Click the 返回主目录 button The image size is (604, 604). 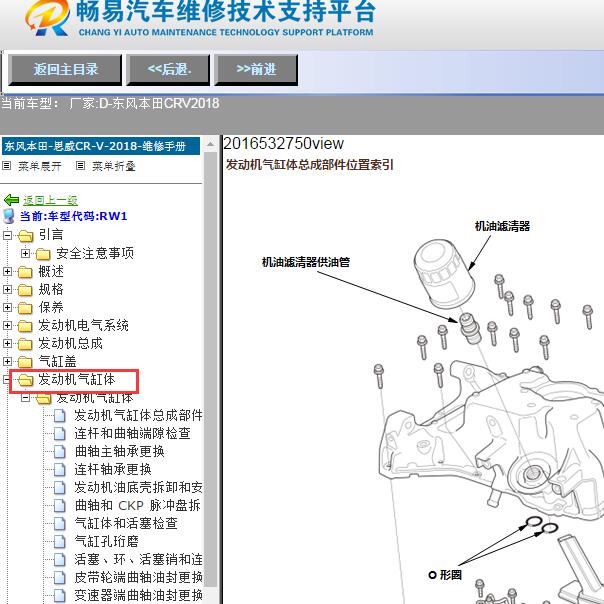point(65,70)
